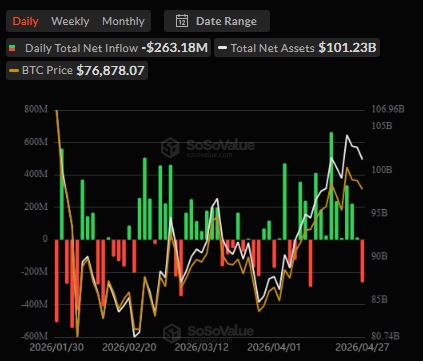Click the -400M left axis label
423x361 pixels.
[x=34, y=304]
